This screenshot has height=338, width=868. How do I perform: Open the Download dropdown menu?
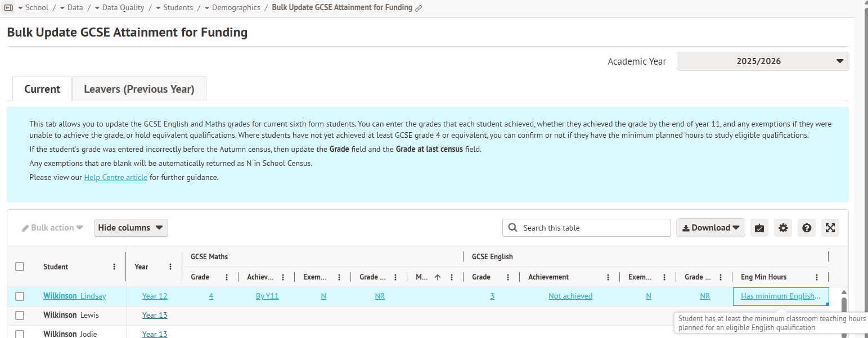coord(710,228)
